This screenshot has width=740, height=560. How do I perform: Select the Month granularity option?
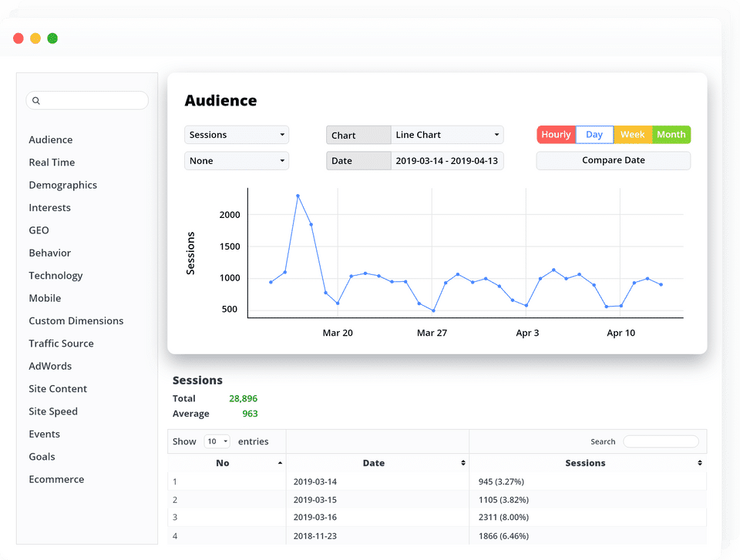click(x=671, y=135)
